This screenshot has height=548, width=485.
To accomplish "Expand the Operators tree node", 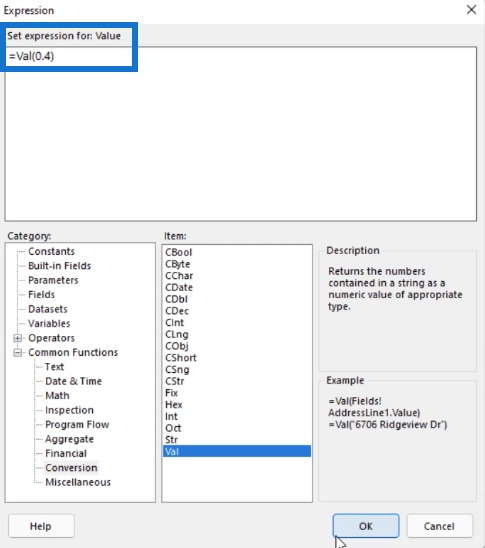I will point(17,338).
